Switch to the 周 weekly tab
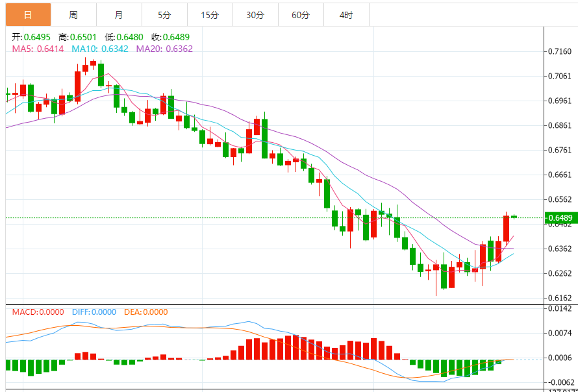 point(73,15)
